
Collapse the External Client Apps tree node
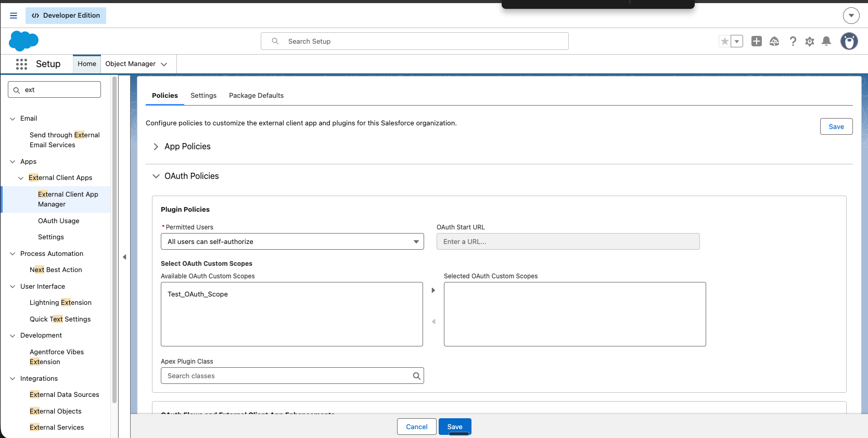(21, 178)
